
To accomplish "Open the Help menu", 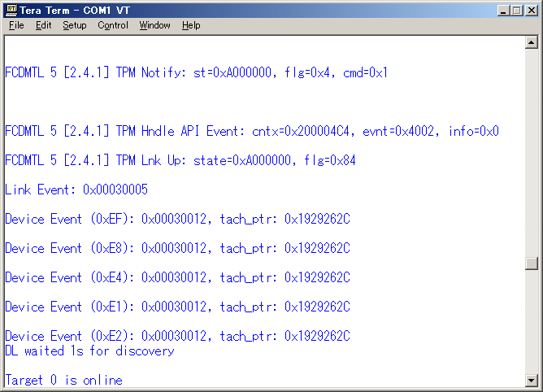I will point(191,25).
